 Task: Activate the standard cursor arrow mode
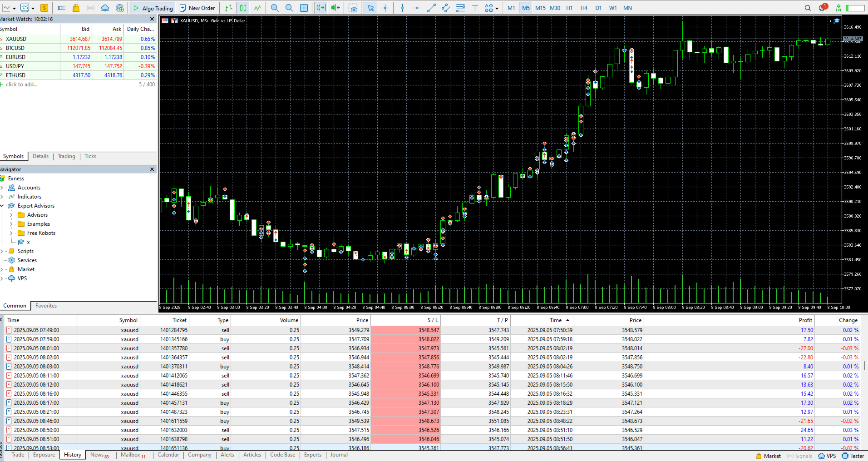click(370, 8)
